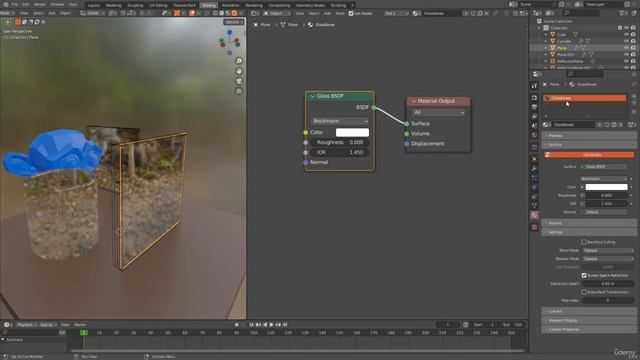Expand the Line Art panel

[x=589, y=311]
